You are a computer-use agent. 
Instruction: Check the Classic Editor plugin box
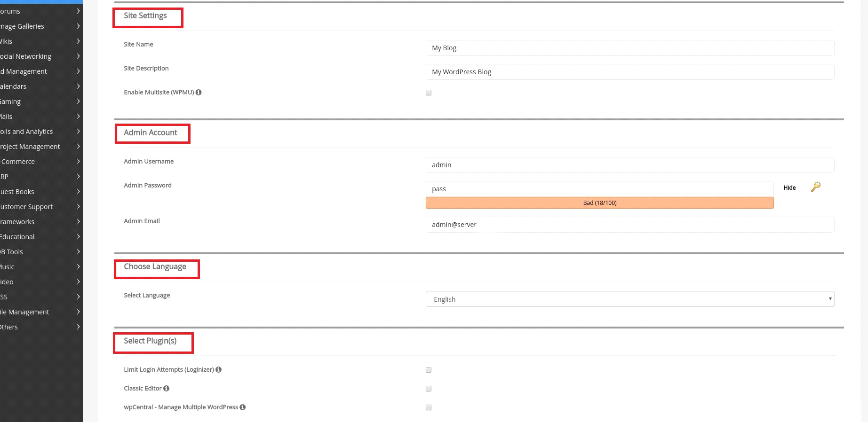[x=429, y=389]
